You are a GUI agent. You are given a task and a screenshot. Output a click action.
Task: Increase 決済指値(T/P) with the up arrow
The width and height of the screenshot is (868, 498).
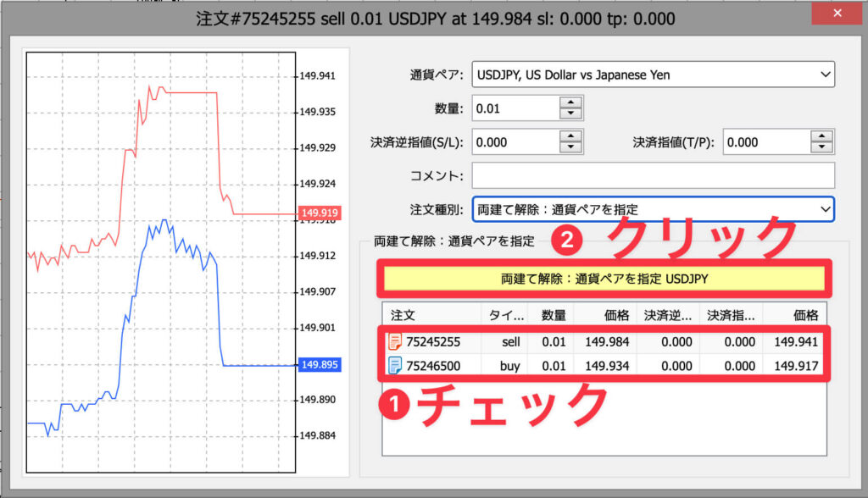pyautogui.click(x=823, y=136)
